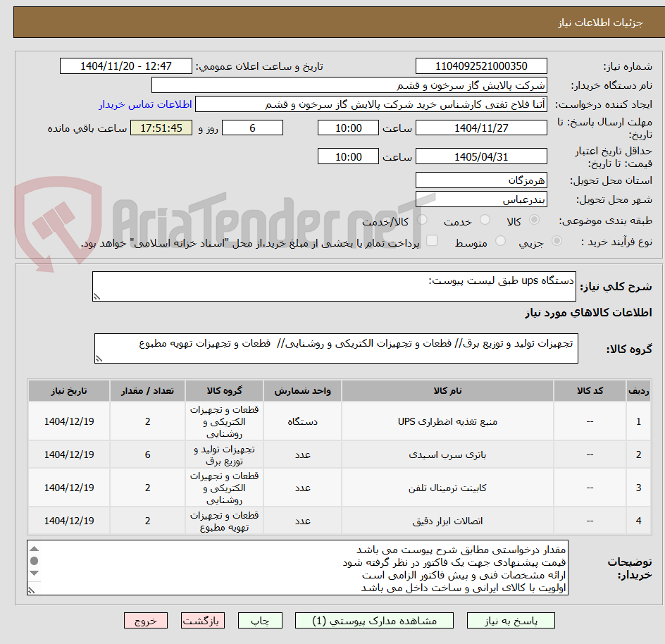This screenshot has width=665, height=644.
Task: Click the پاسخ به نیاز button
Action: [x=511, y=621]
